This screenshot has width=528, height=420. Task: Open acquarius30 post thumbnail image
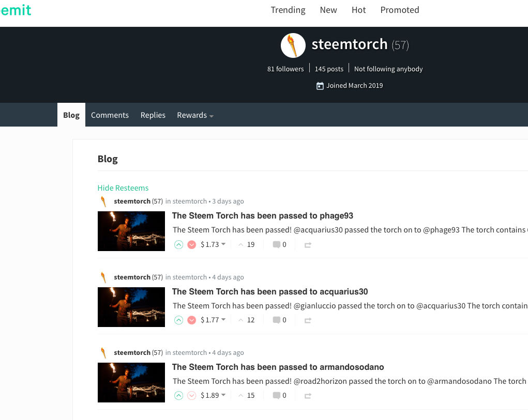131,307
